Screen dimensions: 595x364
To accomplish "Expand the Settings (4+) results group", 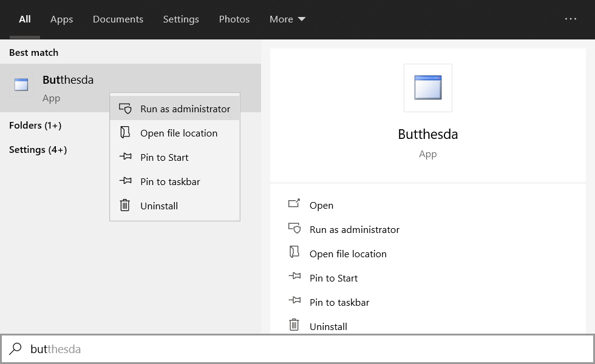I will (x=38, y=150).
